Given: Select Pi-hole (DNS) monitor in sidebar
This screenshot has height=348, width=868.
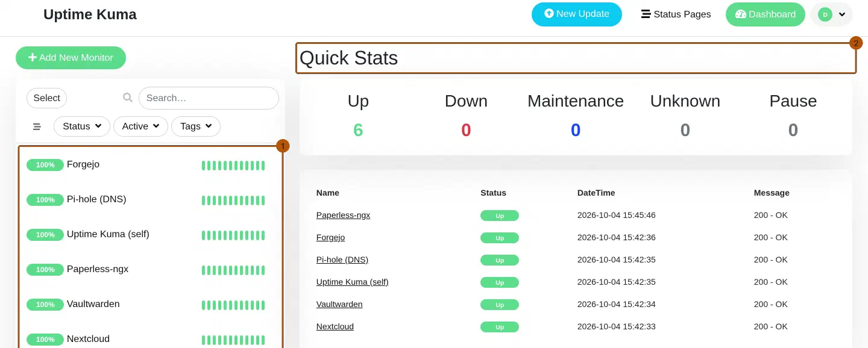Looking at the screenshot, I should (150, 200).
